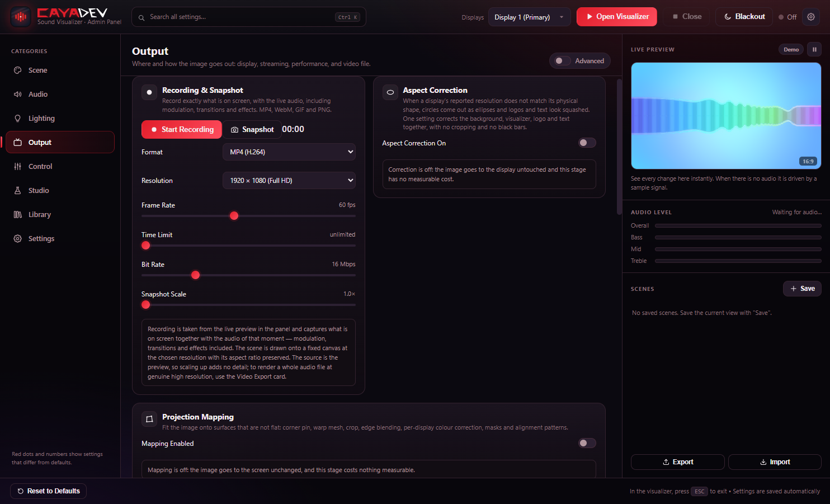Click the Aspect Correction card icon
This screenshot has width=830, height=504.
(x=390, y=92)
